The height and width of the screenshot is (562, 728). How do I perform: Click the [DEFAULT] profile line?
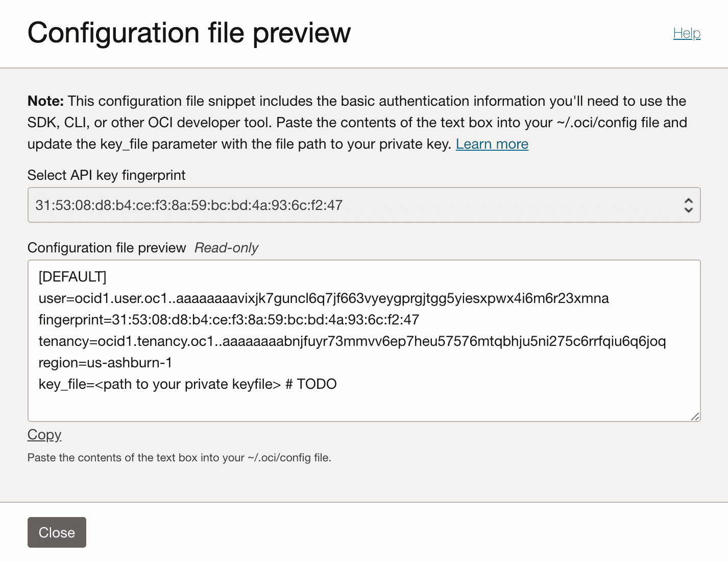pos(72,276)
